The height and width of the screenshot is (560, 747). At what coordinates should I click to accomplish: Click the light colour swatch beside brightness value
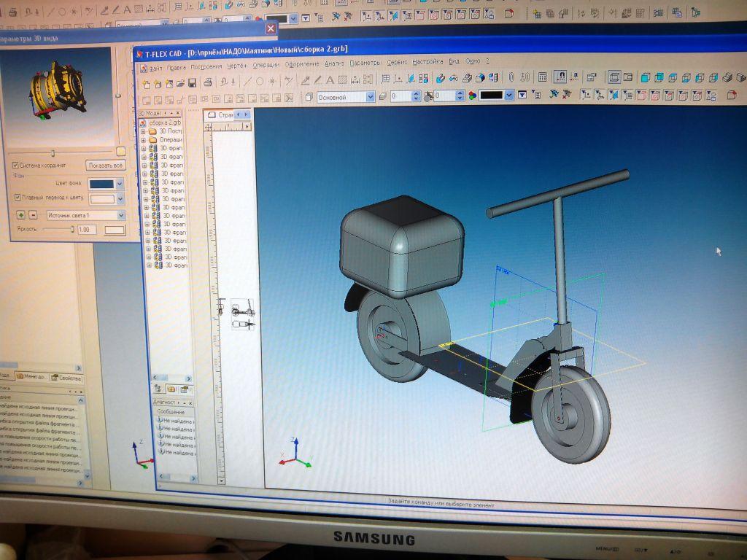tap(115, 230)
